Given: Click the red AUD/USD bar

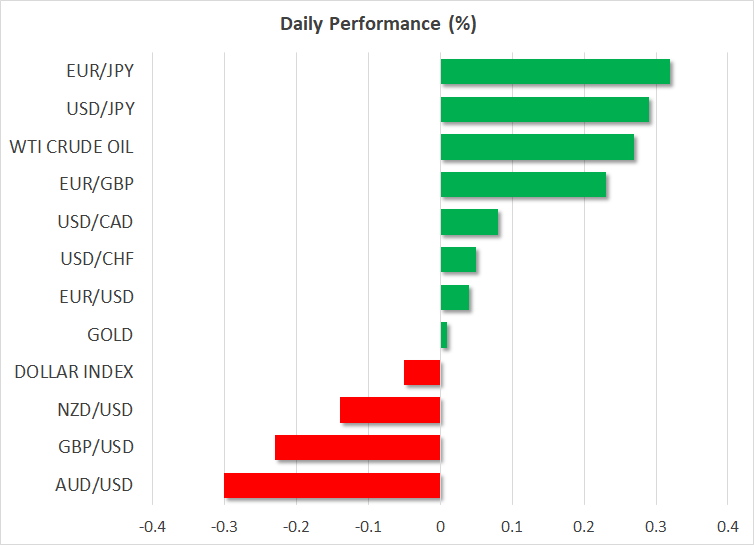Looking at the screenshot, I should point(332,485).
